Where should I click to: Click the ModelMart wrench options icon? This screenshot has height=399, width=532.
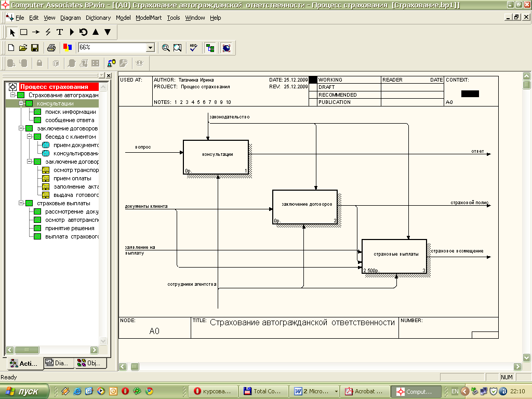[x=123, y=63]
